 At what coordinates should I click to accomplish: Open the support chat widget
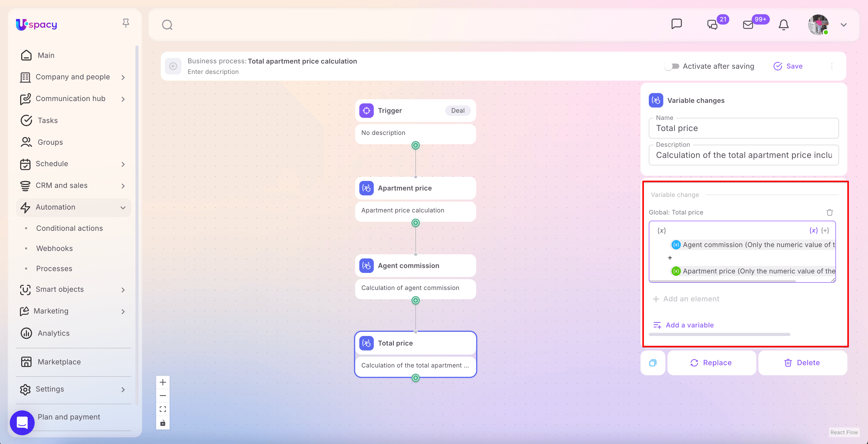click(x=22, y=423)
